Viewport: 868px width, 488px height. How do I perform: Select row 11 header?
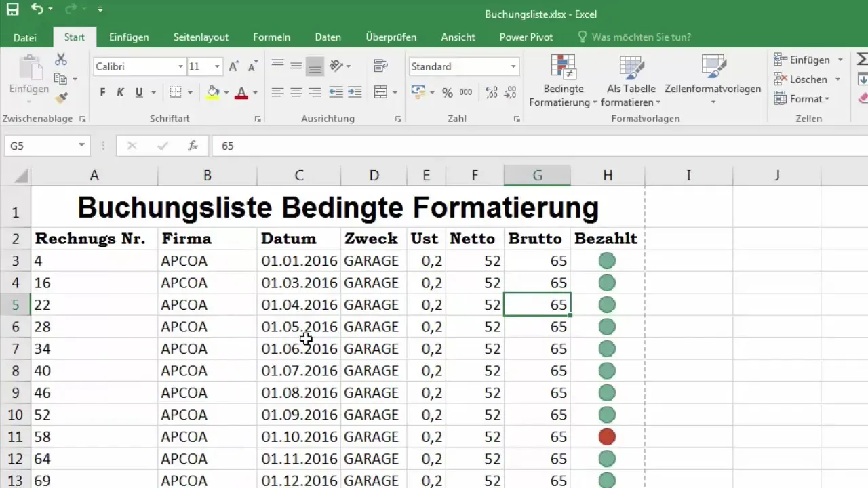coord(15,436)
